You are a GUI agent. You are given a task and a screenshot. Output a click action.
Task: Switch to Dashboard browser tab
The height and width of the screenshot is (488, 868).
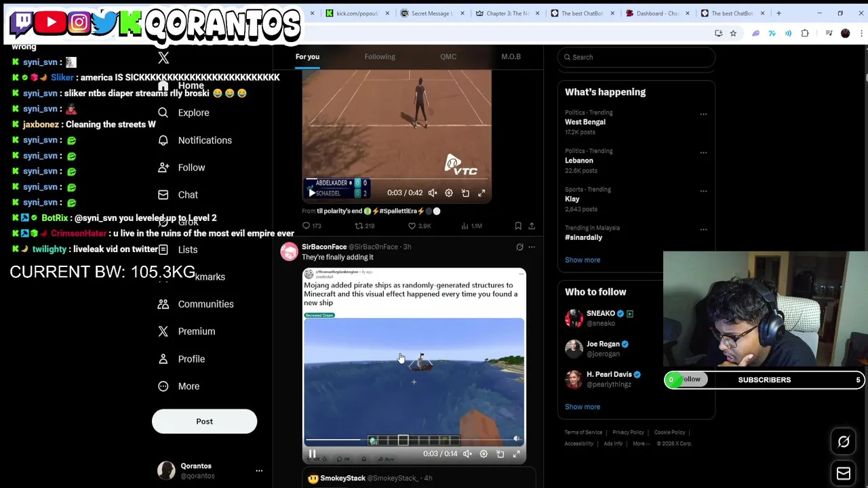656,13
